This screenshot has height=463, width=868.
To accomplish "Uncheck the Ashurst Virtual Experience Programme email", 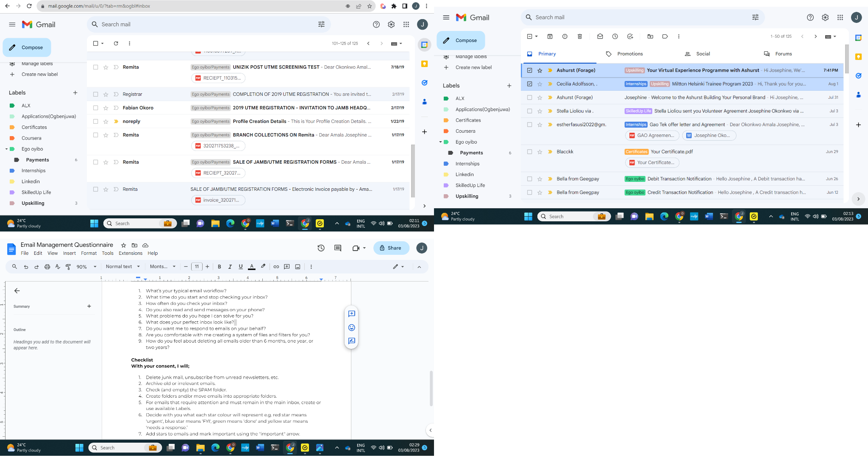I will pos(529,70).
